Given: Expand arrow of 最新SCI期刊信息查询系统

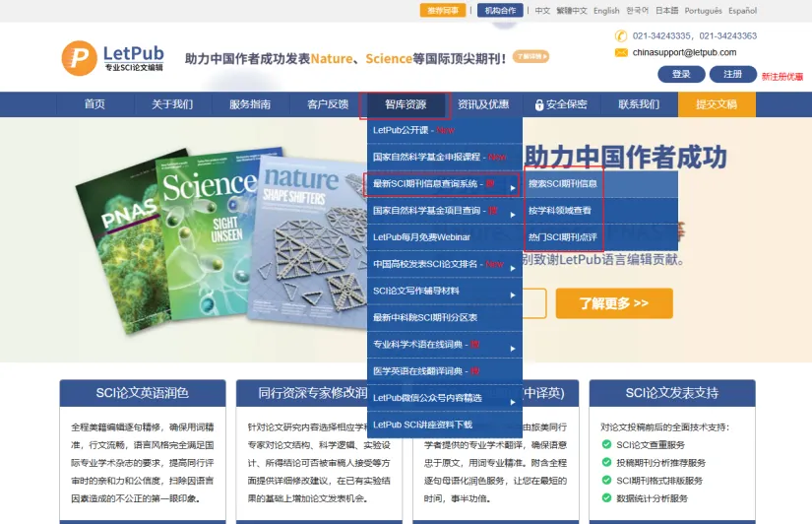Looking at the screenshot, I should 513,187.
